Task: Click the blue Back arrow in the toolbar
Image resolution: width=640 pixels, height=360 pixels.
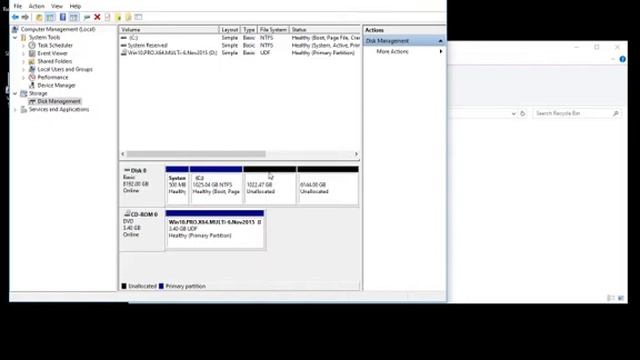Action: (16, 17)
